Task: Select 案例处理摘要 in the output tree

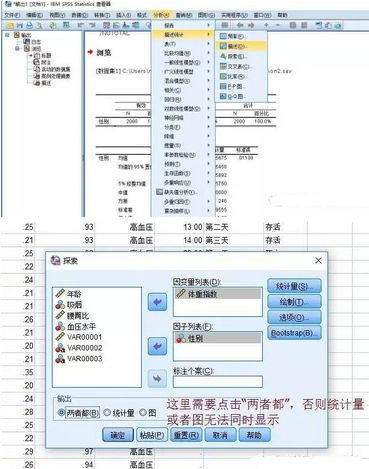Action: point(52,76)
